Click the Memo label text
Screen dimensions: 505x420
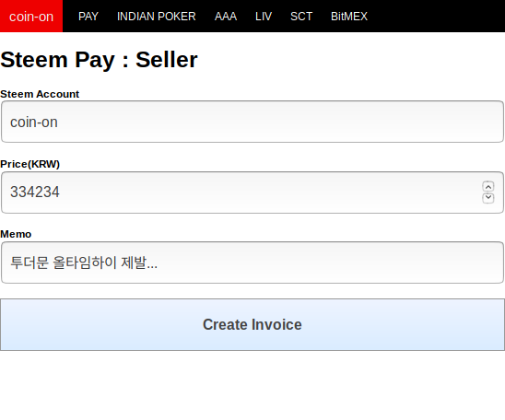(16, 234)
